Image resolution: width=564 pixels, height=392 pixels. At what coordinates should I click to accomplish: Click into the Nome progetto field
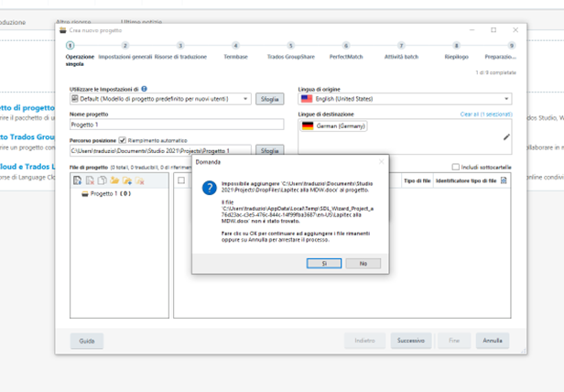177,125
